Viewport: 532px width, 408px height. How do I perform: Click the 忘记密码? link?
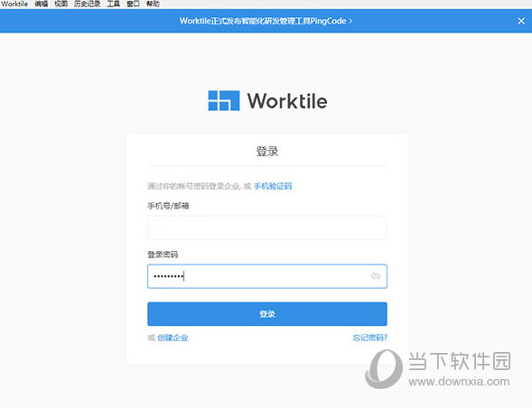click(369, 338)
